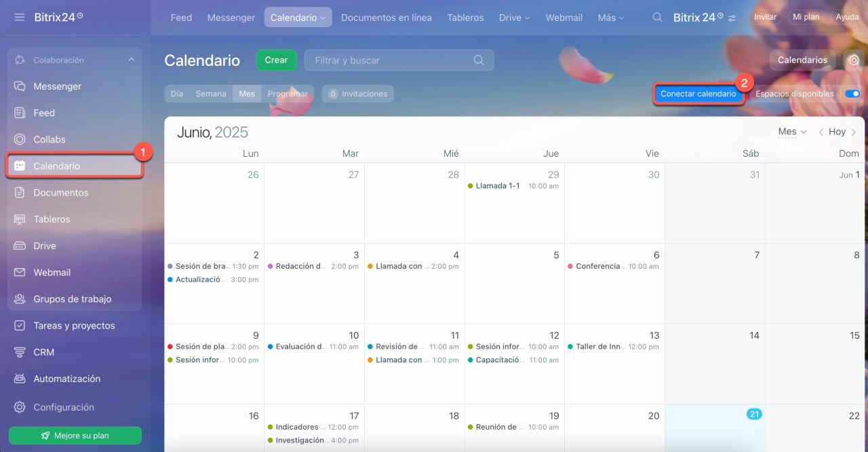Click the search icon inside the filter box

click(479, 60)
